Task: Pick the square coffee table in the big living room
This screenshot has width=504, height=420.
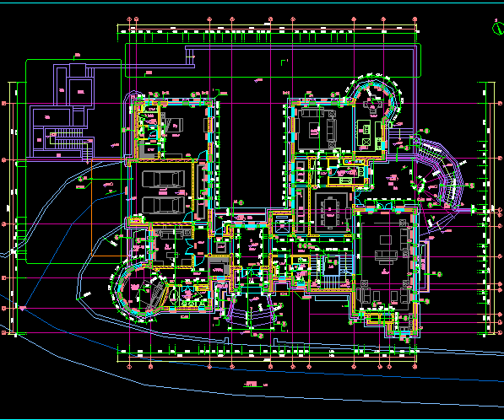Action: pyautogui.click(x=386, y=240)
